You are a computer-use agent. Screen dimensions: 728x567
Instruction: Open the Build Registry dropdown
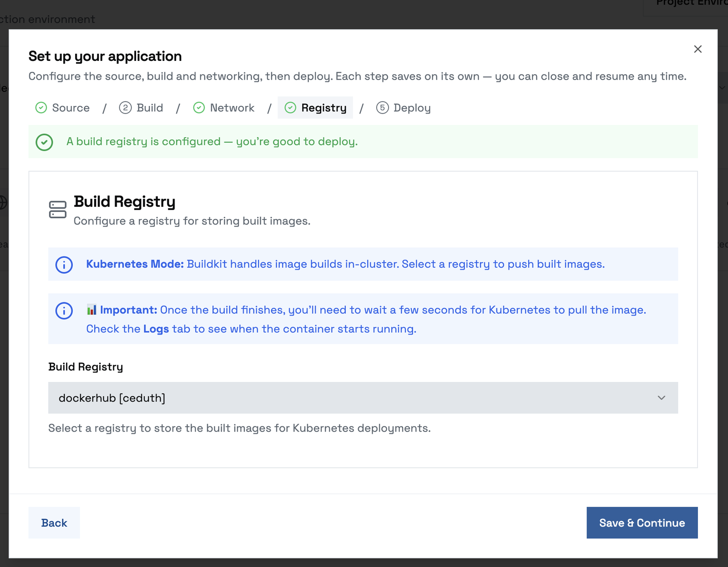[363, 398]
